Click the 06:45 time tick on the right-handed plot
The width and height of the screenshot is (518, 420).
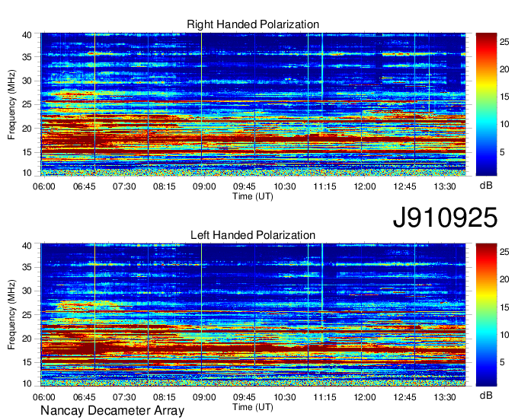85,186
